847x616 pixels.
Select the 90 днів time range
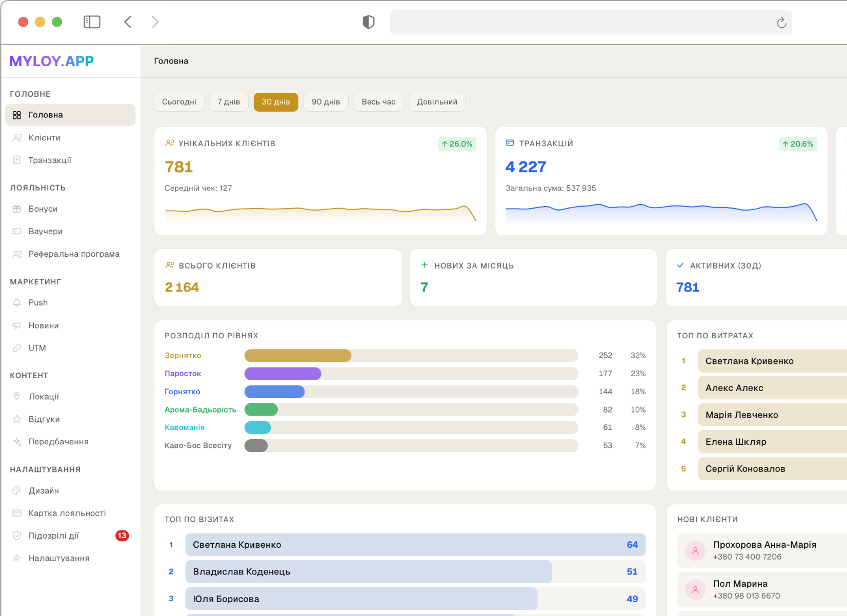[326, 102]
